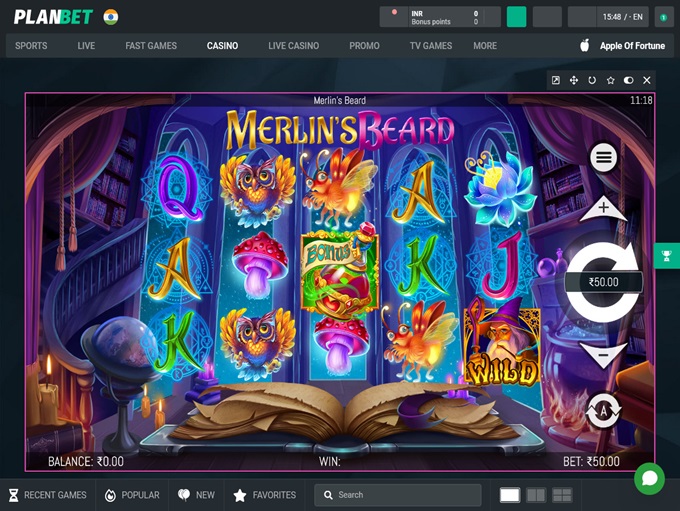Reload the Merlin's Beard game

point(592,80)
